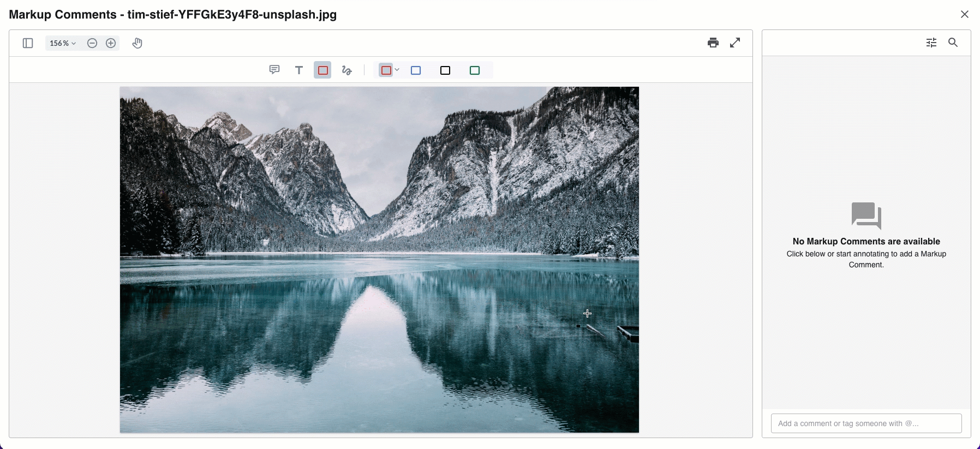Open comment filter options
Viewport: 980px width, 449px height.
pos(931,43)
